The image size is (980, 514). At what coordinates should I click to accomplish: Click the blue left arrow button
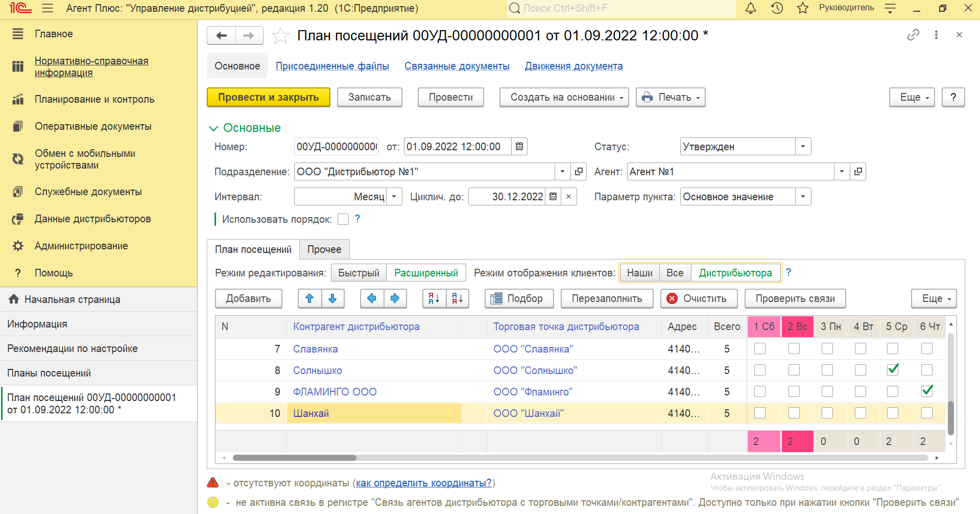(372, 298)
